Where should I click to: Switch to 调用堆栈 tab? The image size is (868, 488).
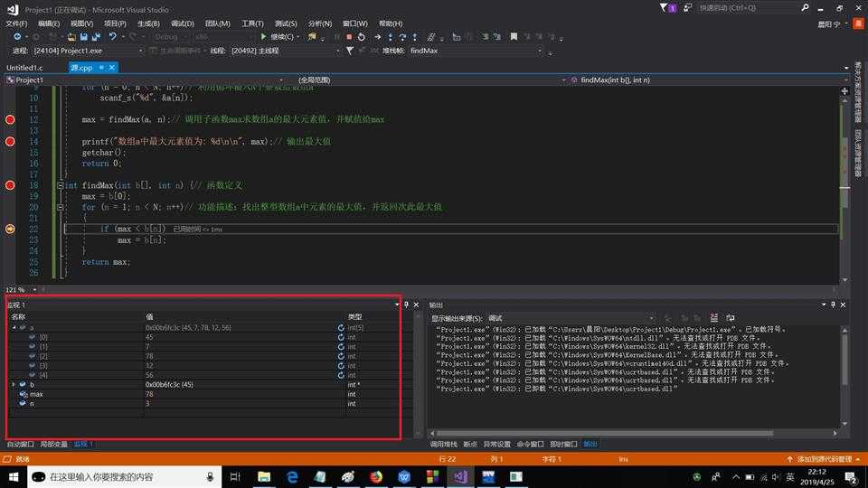pyautogui.click(x=443, y=445)
